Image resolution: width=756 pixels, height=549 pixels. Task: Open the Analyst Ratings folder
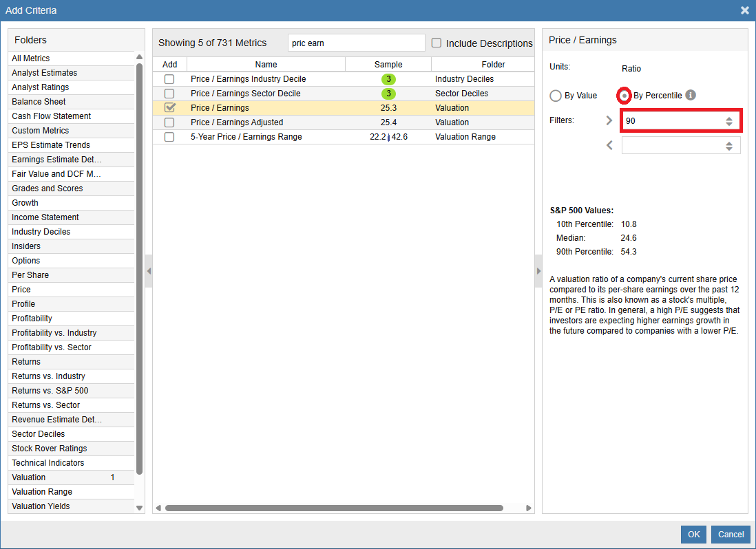(71, 87)
